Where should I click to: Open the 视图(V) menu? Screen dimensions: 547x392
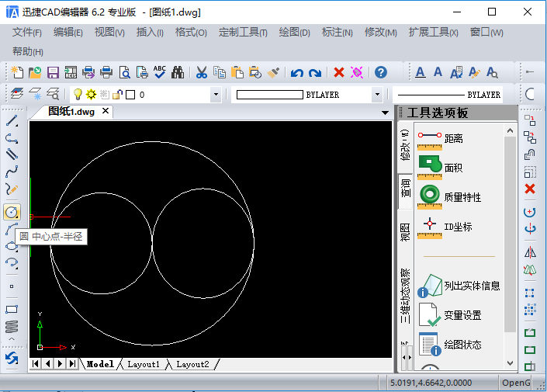[x=109, y=33]
